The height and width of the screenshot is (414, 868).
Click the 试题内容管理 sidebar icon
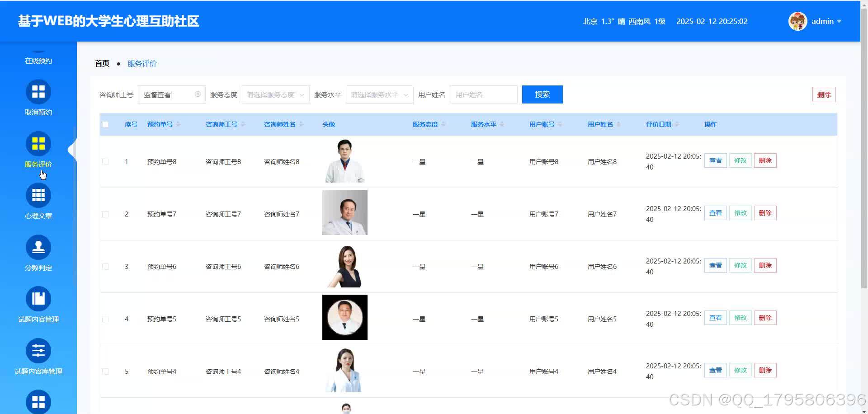[x=38, y=298]
